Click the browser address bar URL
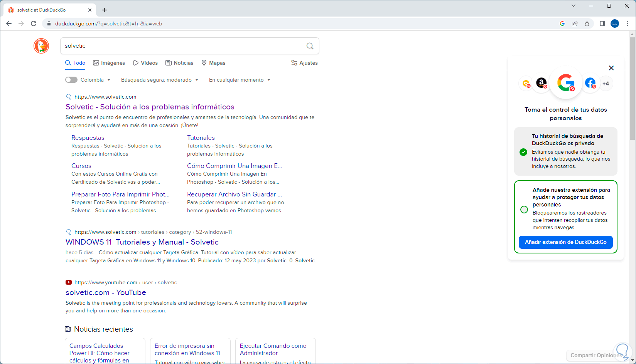The height and width of the screenshot is (364, 636). click(108, 23)
